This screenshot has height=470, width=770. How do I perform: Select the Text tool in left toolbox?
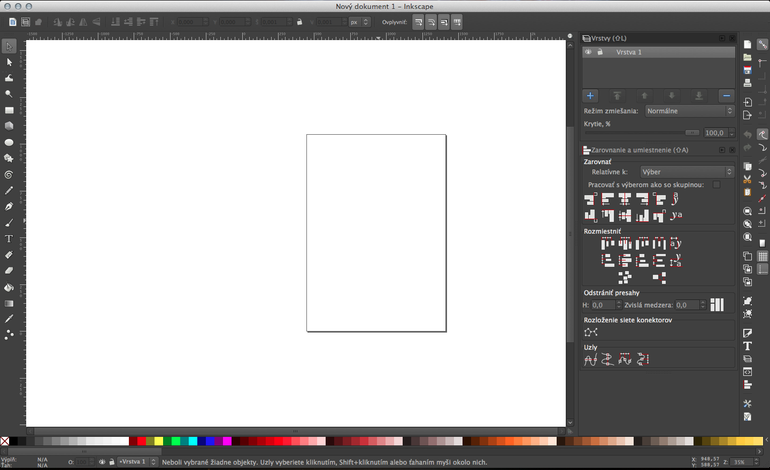(x=9, y=239)
